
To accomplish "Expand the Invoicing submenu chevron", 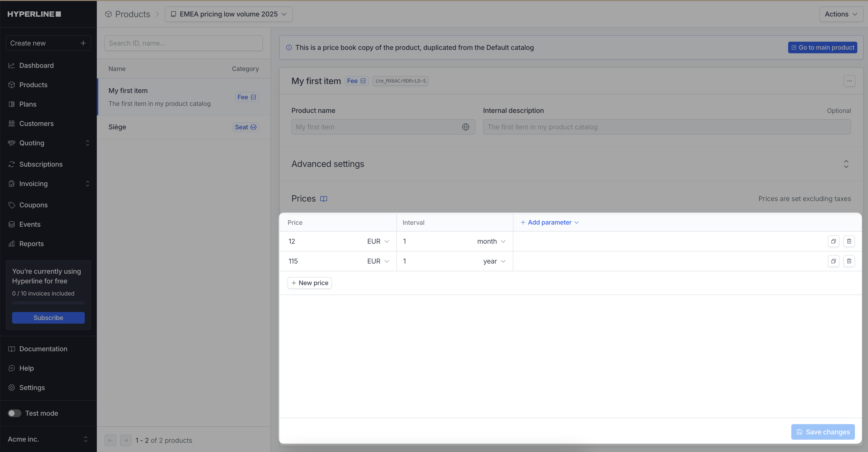I will click(x=88, y=184).
